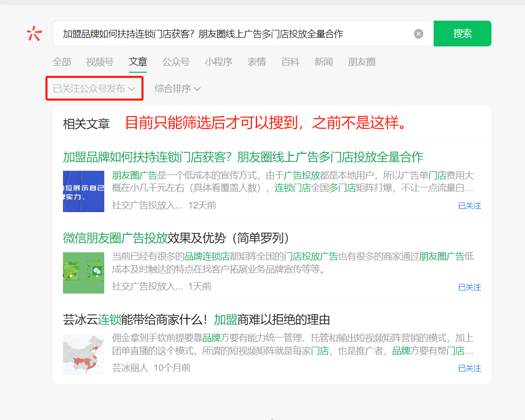Viewport: 525px width, 420px height.
Task: Open the 朋友圈 tab
Action: click(361, 62)
